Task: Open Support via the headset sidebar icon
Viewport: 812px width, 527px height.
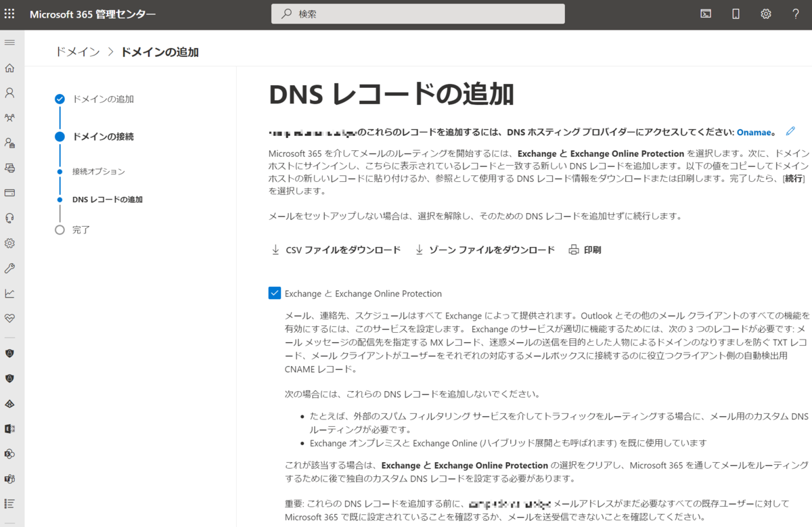Action: point(9,218)
